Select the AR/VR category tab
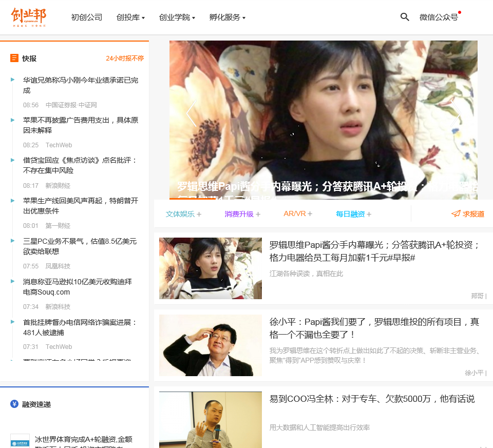This screenshot has height=448, width=493. [295, 213]
